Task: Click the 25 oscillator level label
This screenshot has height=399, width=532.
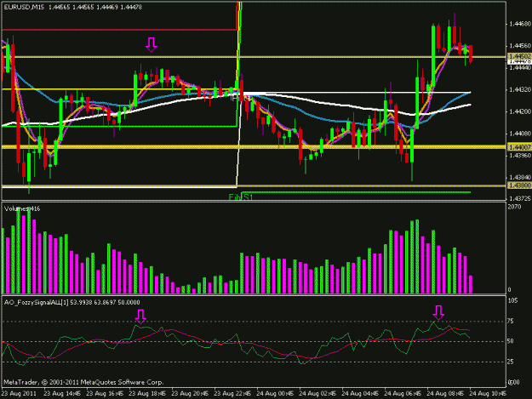Action: [510, 362]
